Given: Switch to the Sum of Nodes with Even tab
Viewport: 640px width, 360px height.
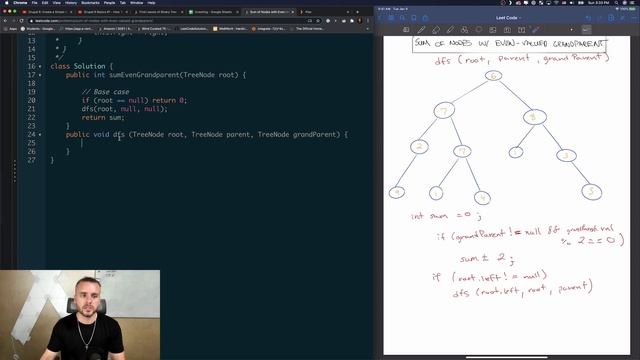Looking at the screenshot, I should tap(268, 12).
